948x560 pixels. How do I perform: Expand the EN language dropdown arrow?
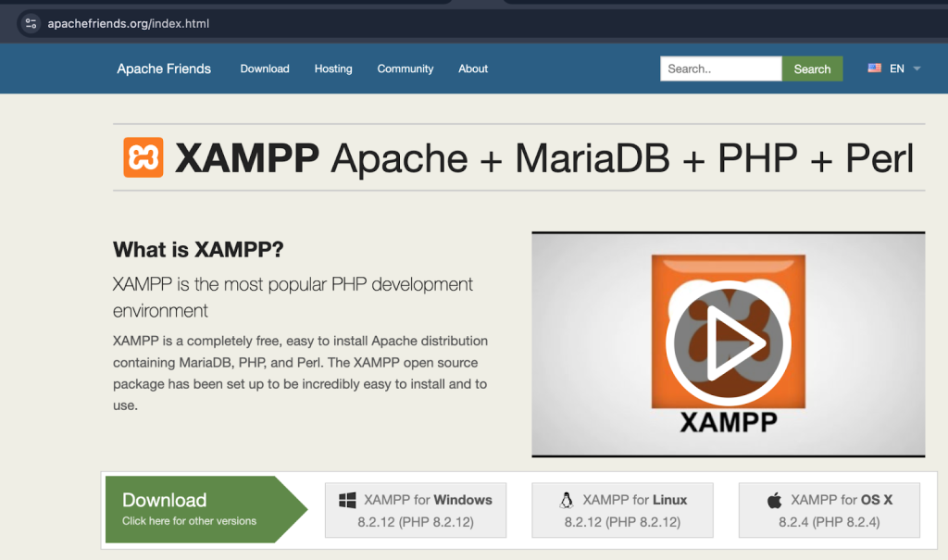click(917, 68)
